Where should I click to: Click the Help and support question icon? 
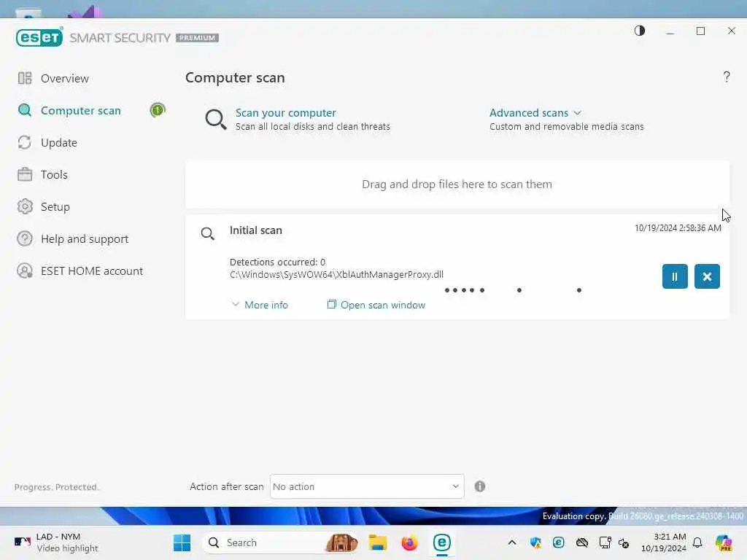25,238
